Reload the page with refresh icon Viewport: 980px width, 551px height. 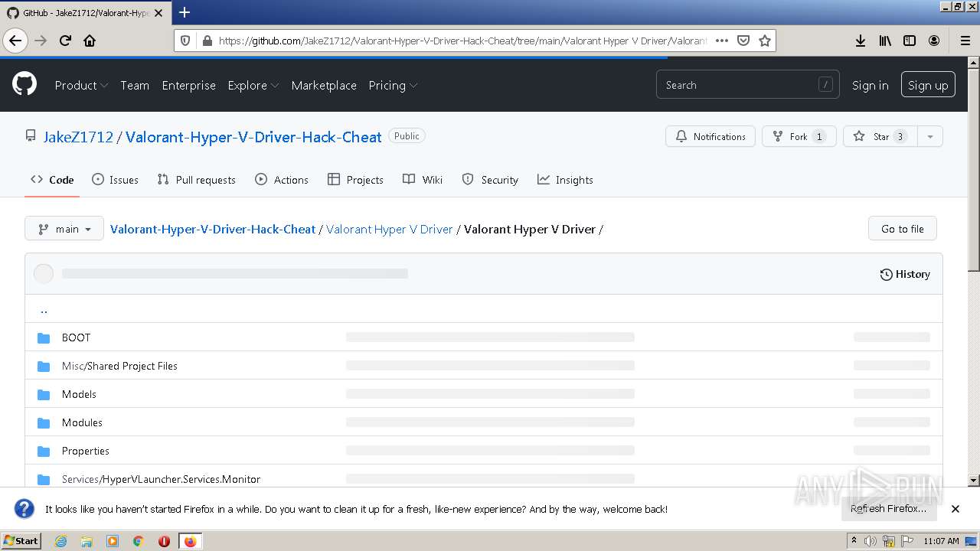point(65,41)
